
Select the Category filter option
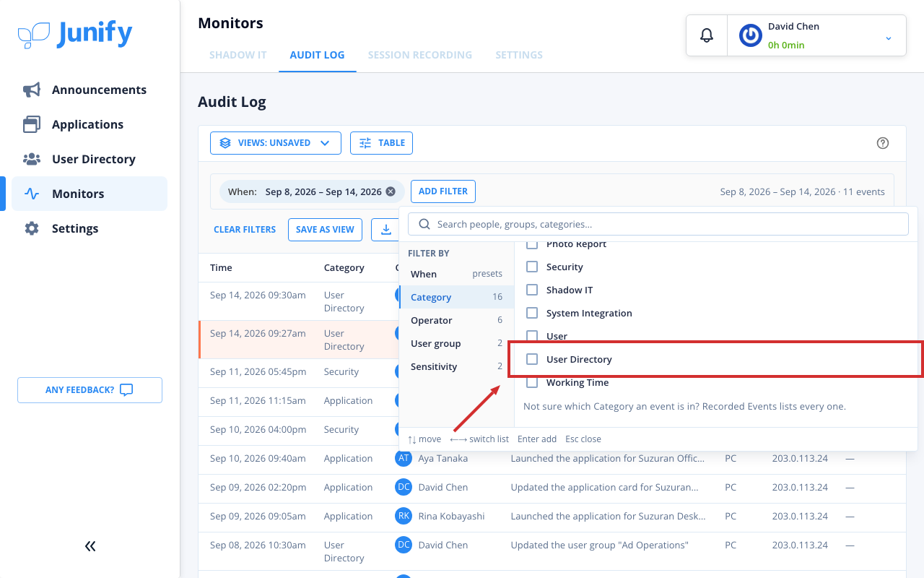[456, 297]
